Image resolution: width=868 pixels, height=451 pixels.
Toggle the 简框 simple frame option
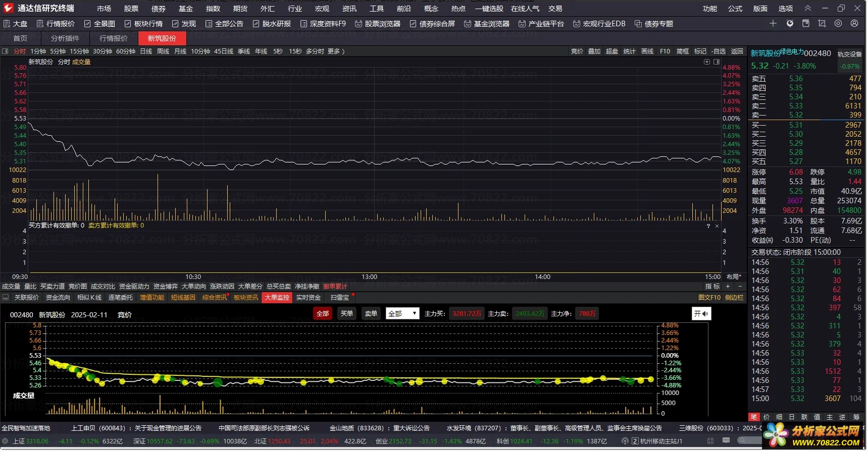(x=683, y=51)
